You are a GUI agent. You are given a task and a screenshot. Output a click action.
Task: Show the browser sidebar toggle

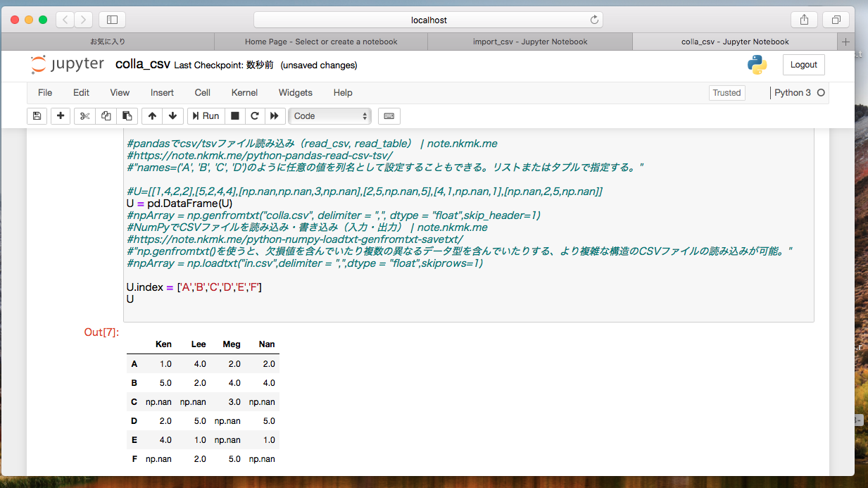[112, 19]
